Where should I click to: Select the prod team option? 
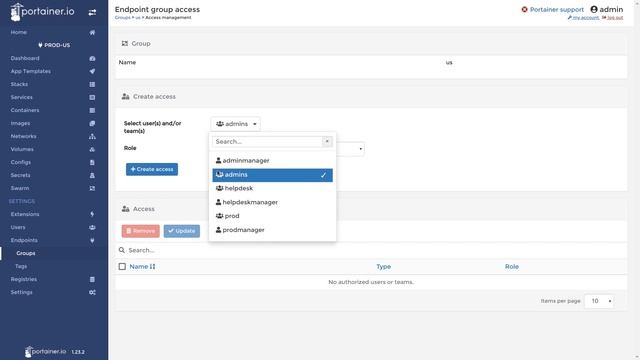pyautogui.click(x=272, y=216)
